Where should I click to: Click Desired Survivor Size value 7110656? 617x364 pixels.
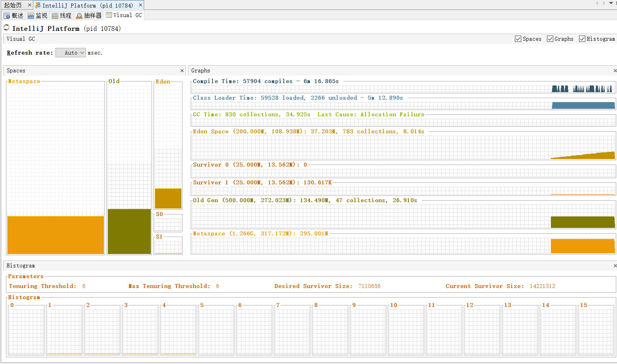click(369, 286)
